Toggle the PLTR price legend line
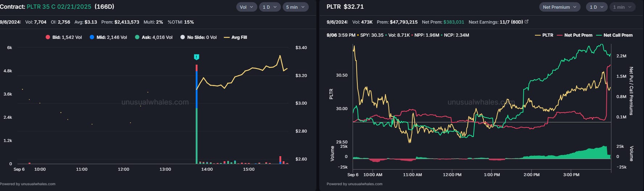644x191 pixels. coord(544,35)
